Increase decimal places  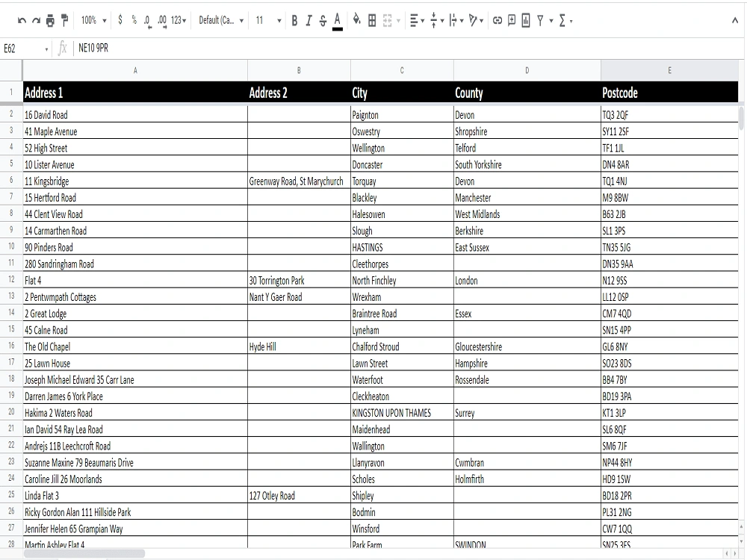[x=162, y=20]
